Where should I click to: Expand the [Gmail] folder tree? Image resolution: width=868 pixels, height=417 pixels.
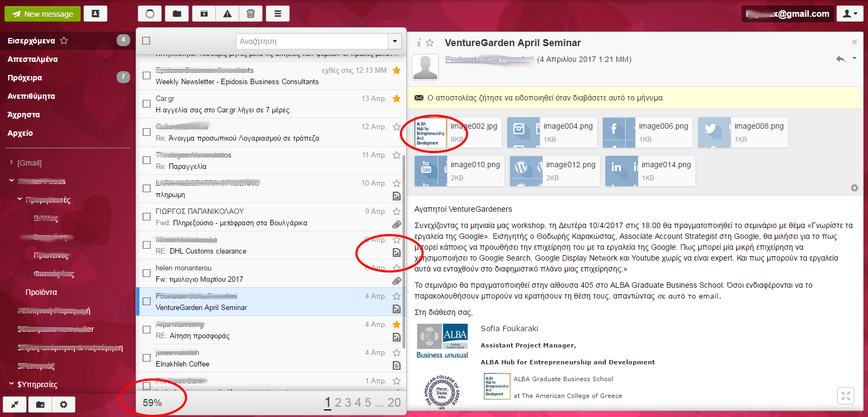pyautogui.click(x=11, y=162)
